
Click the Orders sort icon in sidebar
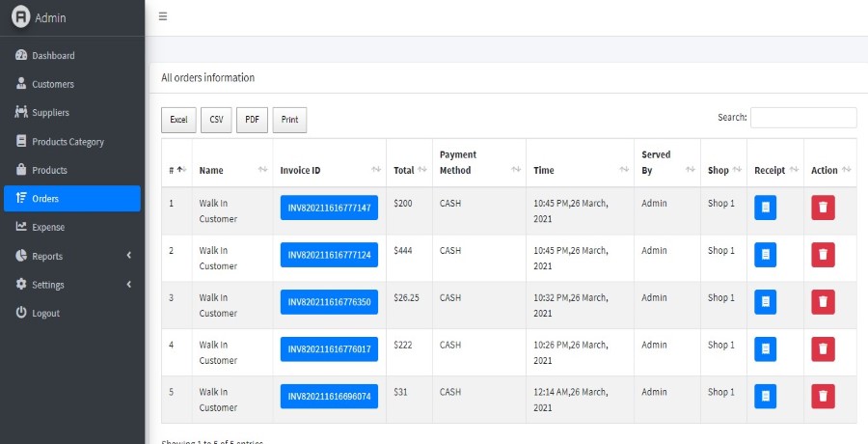[x=21, y=198]
